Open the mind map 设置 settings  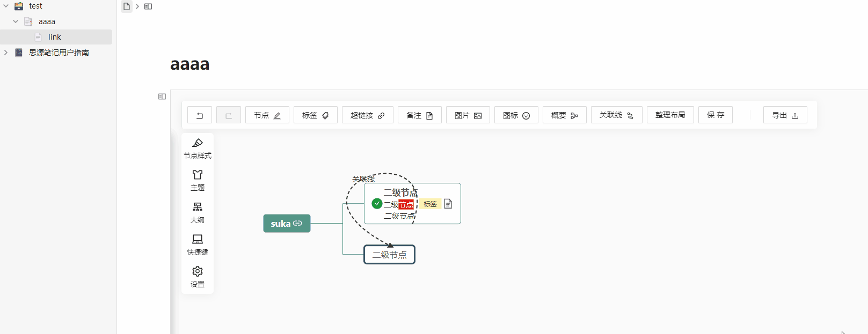click(x=197, y=277)
